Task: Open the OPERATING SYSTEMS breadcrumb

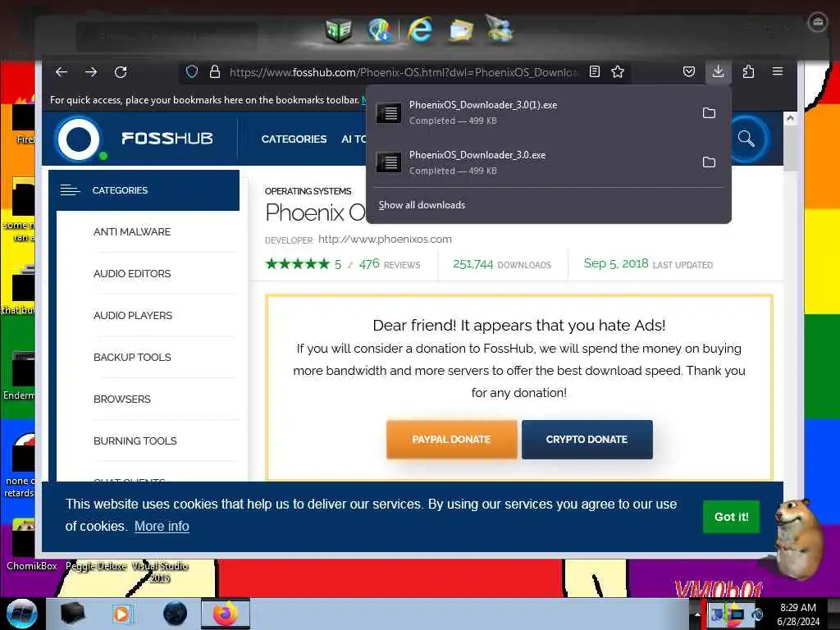Action: click(x=308, y=191)
